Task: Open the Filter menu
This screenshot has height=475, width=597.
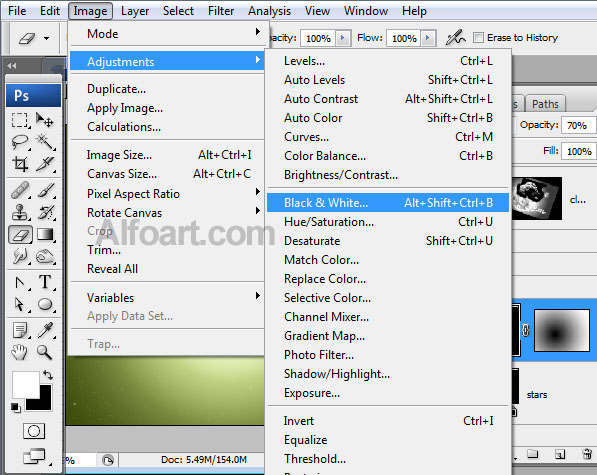Action: (x=221, y=11)
